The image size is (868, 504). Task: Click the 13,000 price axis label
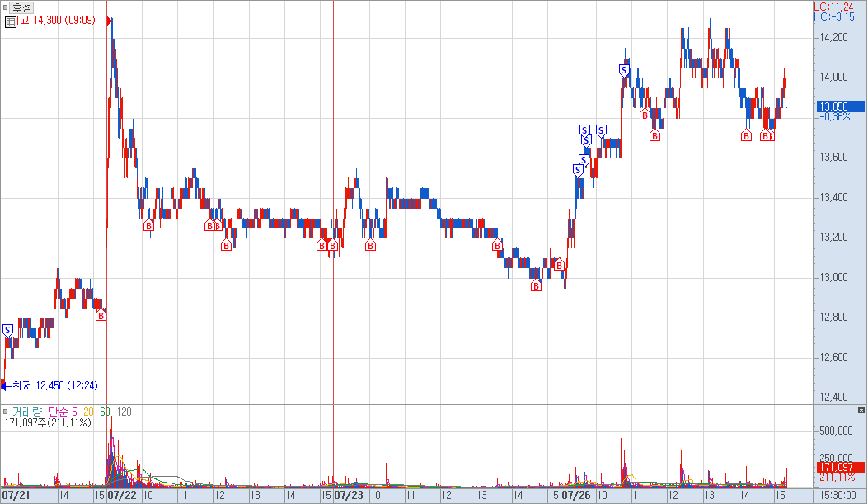(833, 277)
